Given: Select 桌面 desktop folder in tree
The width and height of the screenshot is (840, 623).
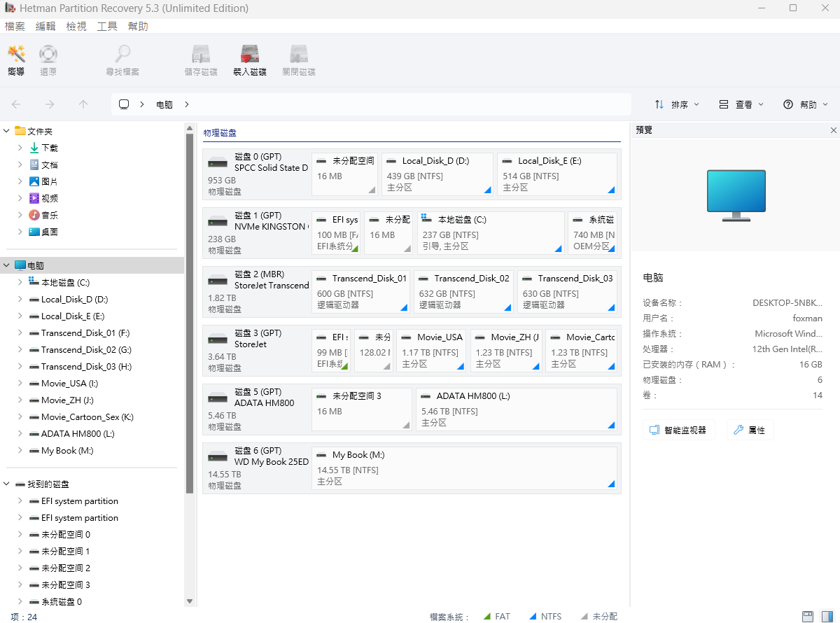Looking at the screenshot, I should pos(50,232).
